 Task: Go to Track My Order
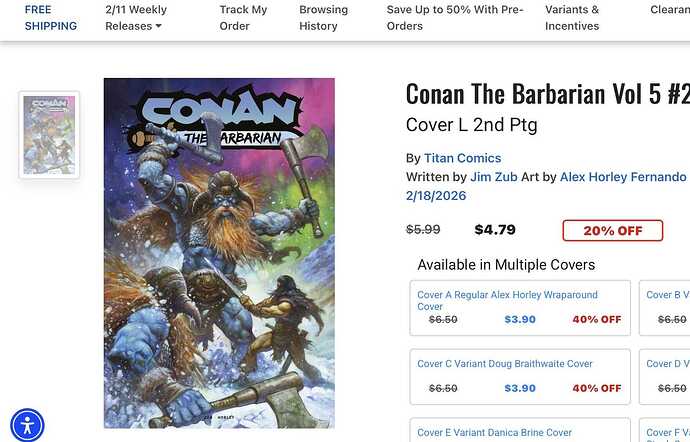click(243, 18)
